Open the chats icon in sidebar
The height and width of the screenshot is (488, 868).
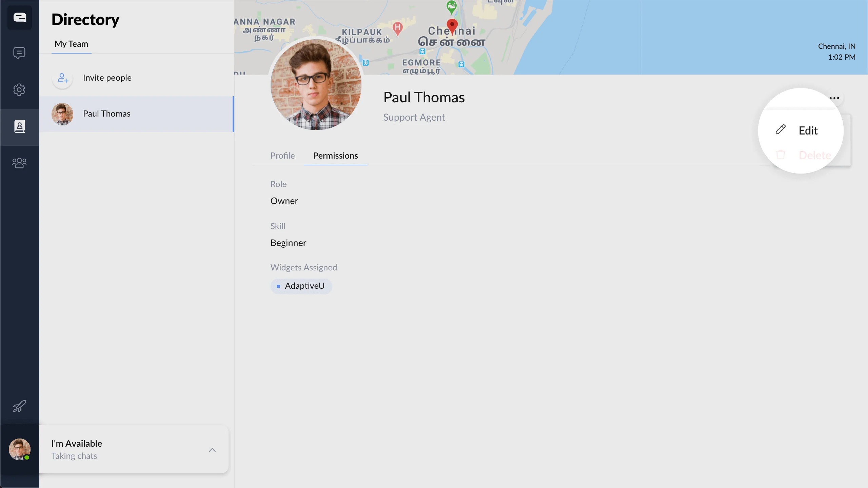[19, 53]
